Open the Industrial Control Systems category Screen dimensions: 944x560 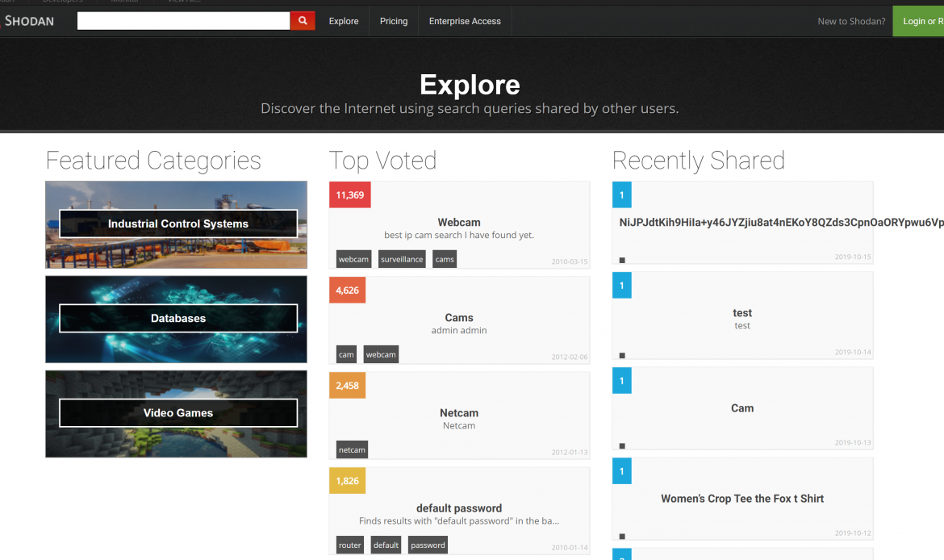pyautogui.click(x=178, y=224)
